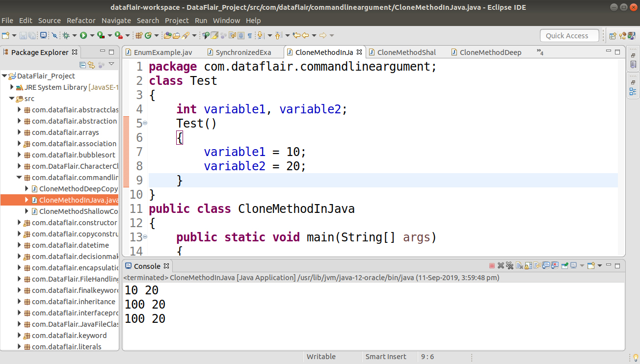Click the Previous Annotation arrow icon

278,35
